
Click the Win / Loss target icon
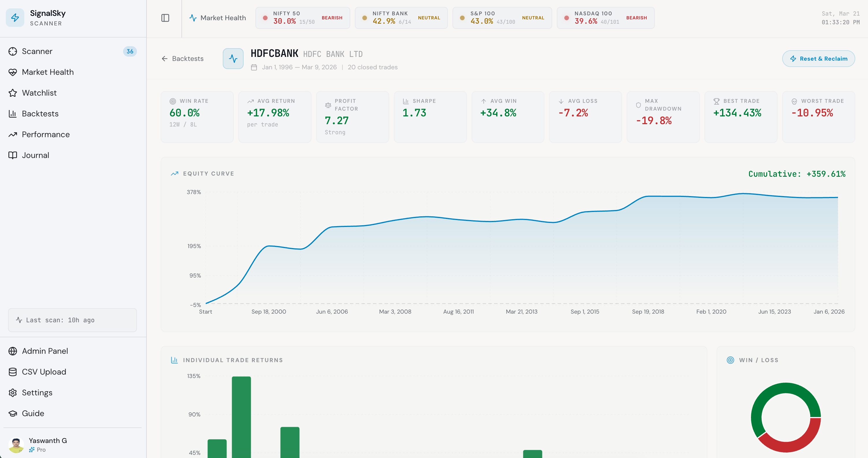click(x=730, y=360)
